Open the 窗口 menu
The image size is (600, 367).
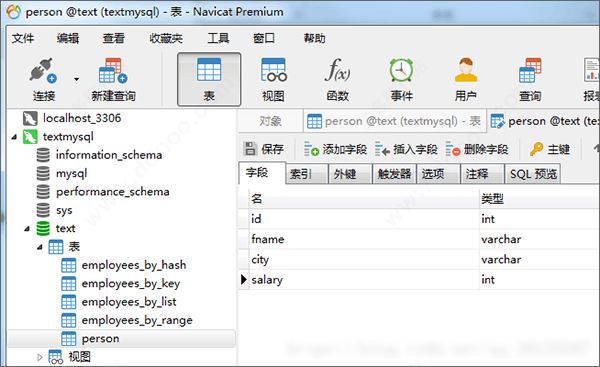(264, 38)
